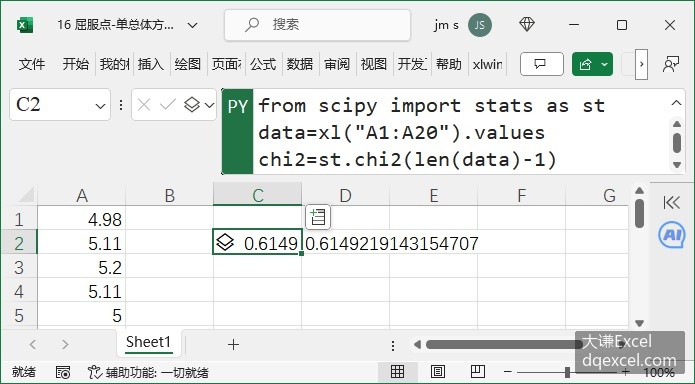Click the select all corner triangle
Screen dimensions: 695x384
point(26,194)
